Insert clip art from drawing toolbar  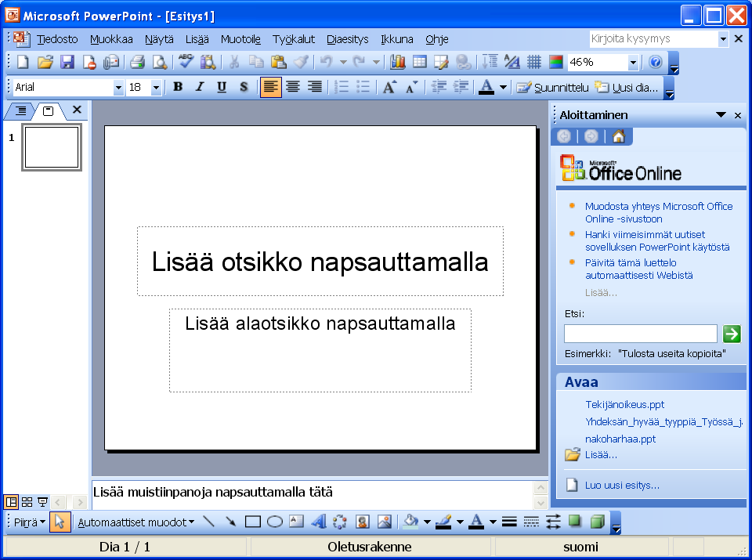click(363, 522)
